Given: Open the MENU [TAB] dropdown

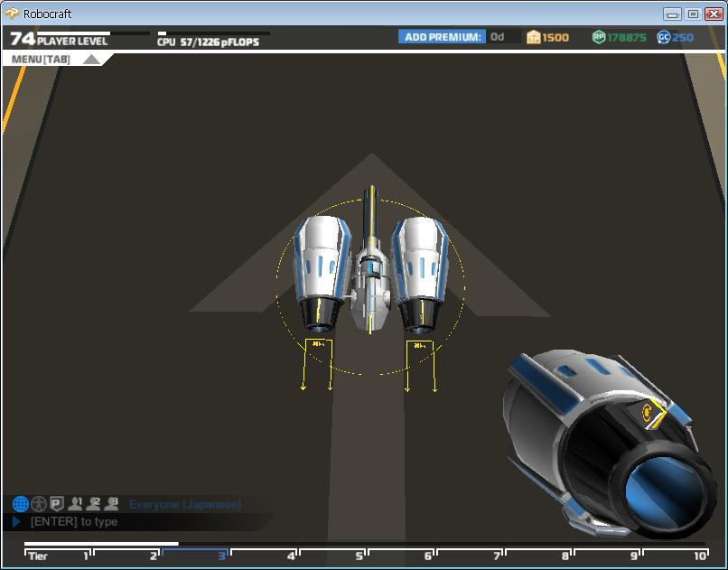Looking at the screenshot, I should (x=56, y=60).
